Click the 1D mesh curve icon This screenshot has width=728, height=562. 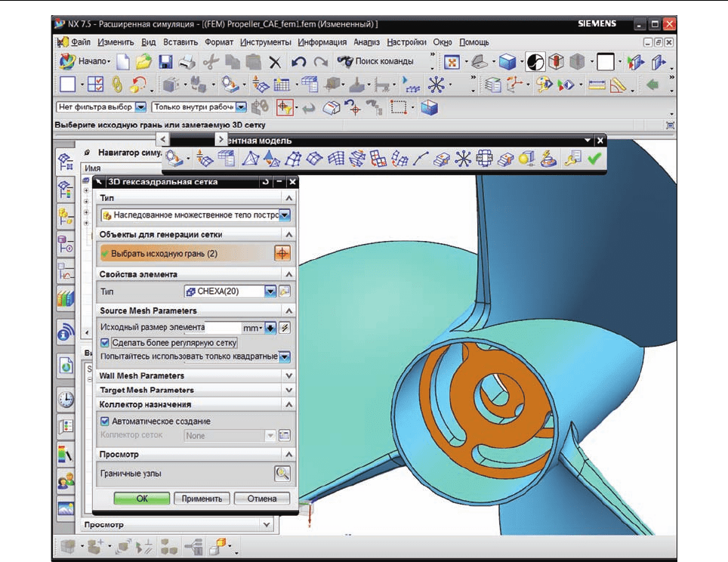click(x=420, y=159)
